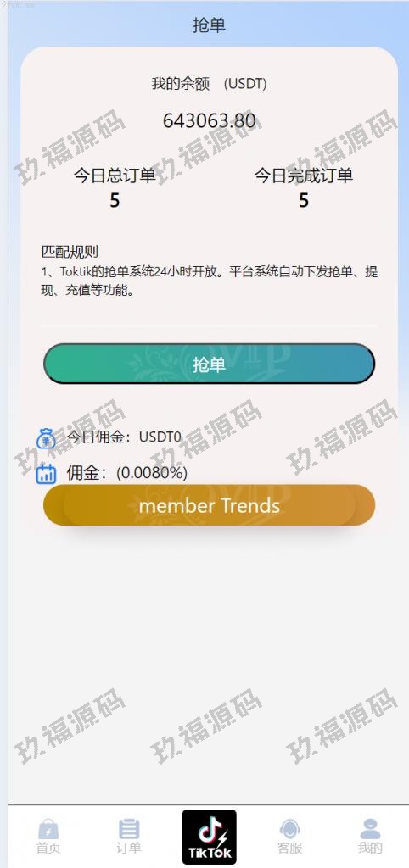Open the 订单 clipboard icon
This screenshot has width=409, height=868.
click(x=129, y=829)
